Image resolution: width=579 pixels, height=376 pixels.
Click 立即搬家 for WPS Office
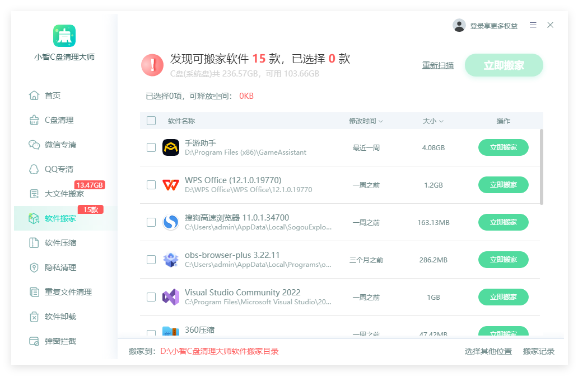click(x=503, y=185)
